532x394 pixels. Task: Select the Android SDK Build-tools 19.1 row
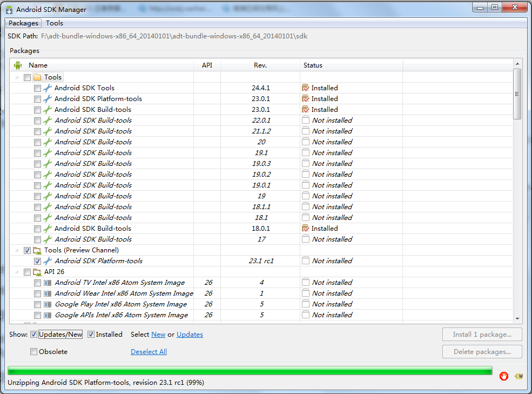point(261,153)
